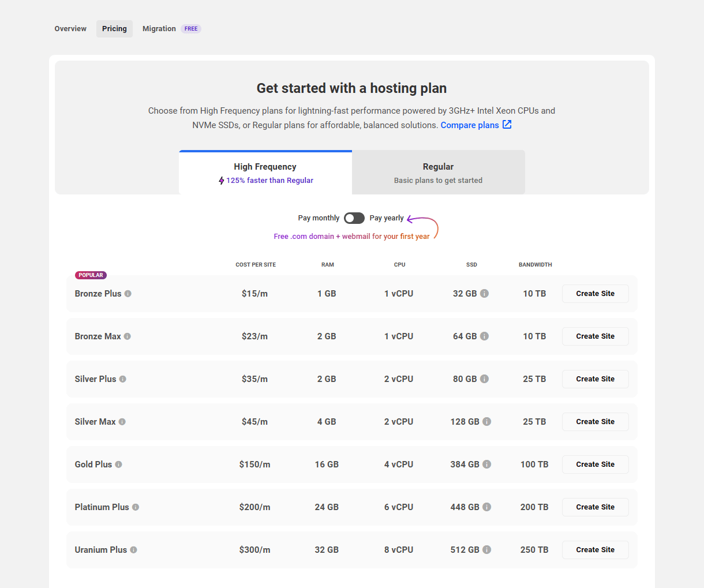
Task: Click info icon beside Silver Max plan
Action: [x=122, y=422]
